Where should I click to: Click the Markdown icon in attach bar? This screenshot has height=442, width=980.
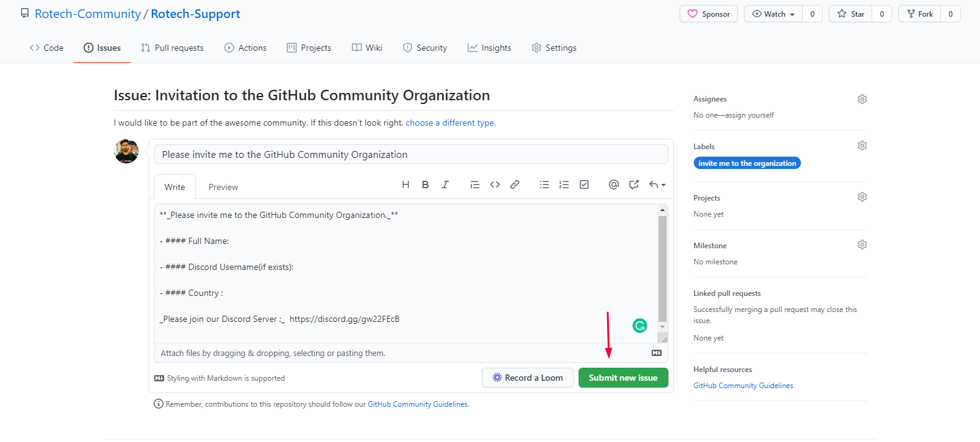pos(657,353)
